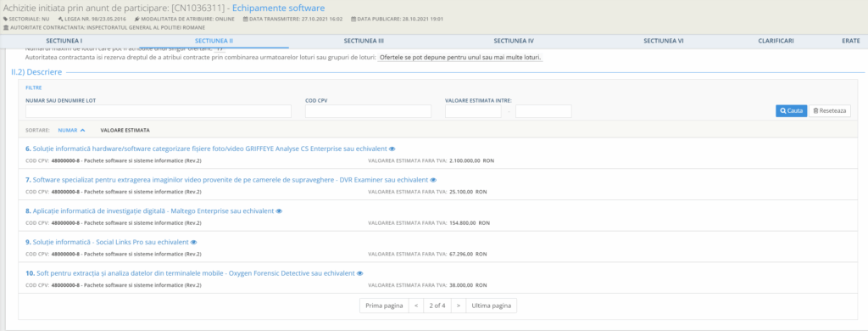
Task: Open the SECTIUNEA III tab
Action: [x=364, y=41]
